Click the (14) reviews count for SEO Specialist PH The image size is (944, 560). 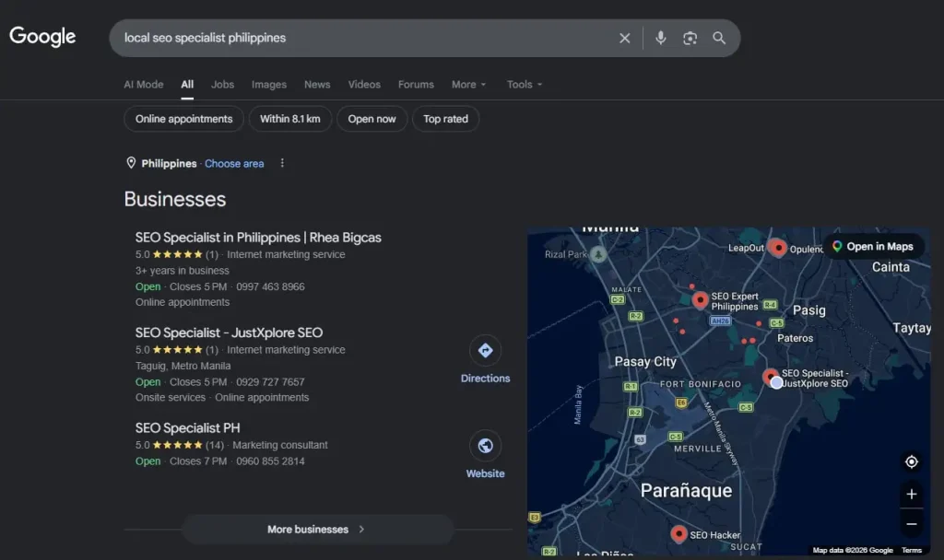click(x=214, y=445)
